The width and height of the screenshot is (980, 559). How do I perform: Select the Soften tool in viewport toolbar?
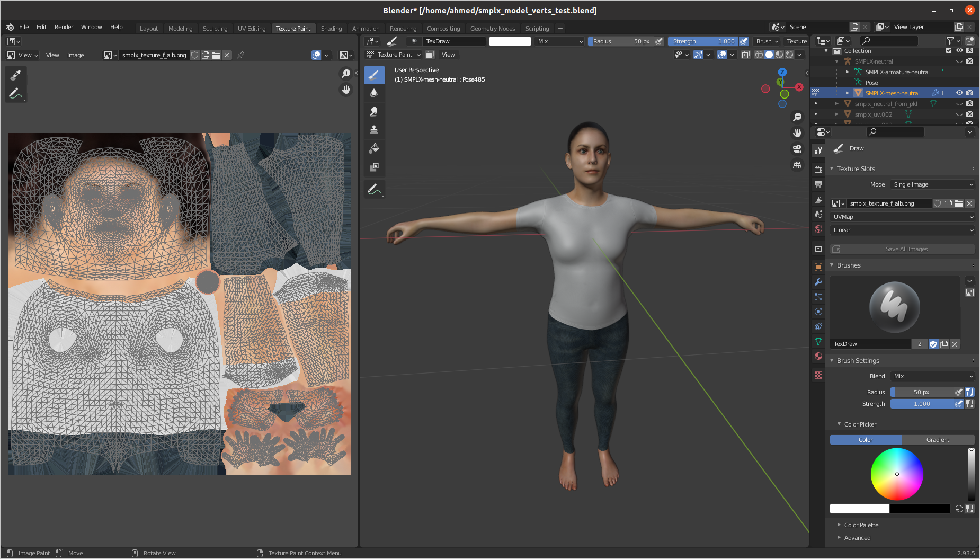(x=374, y=93)
